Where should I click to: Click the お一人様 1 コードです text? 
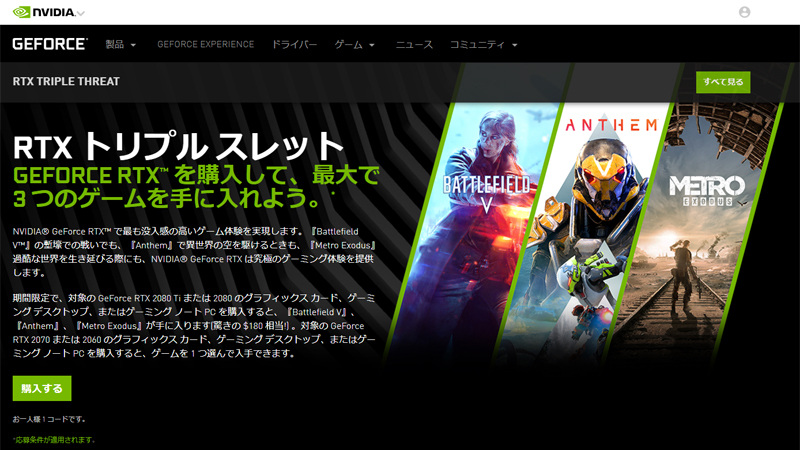coord(49,419)
